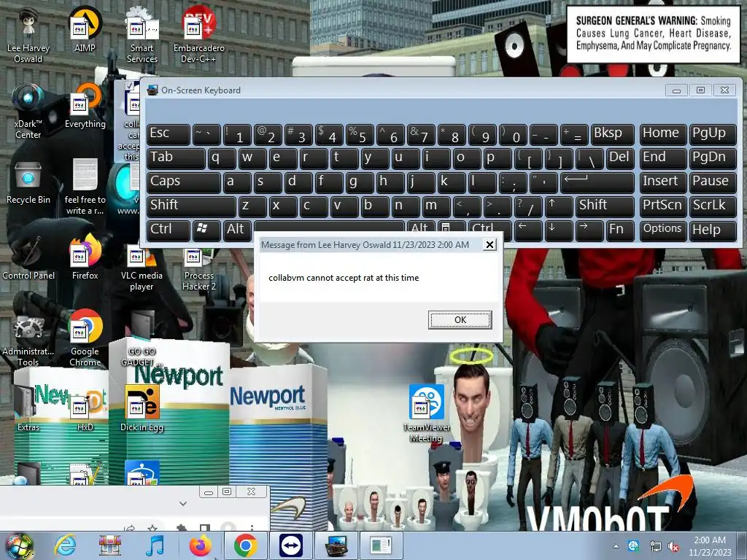Open Control Panel desktop icon

[28, 257]
